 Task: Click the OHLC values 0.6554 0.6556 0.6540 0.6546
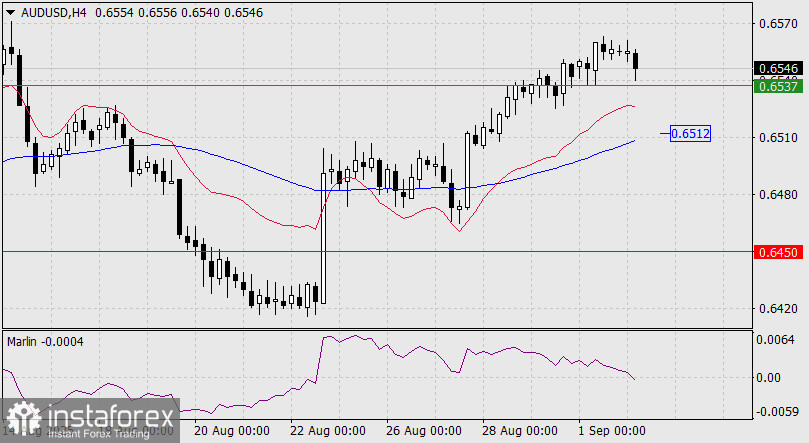click(x=179, y=13)
